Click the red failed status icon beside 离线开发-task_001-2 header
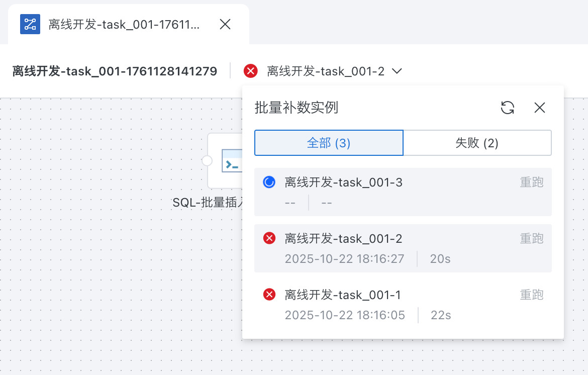Viewport: 588px width, 375px height. coord(250,71)
